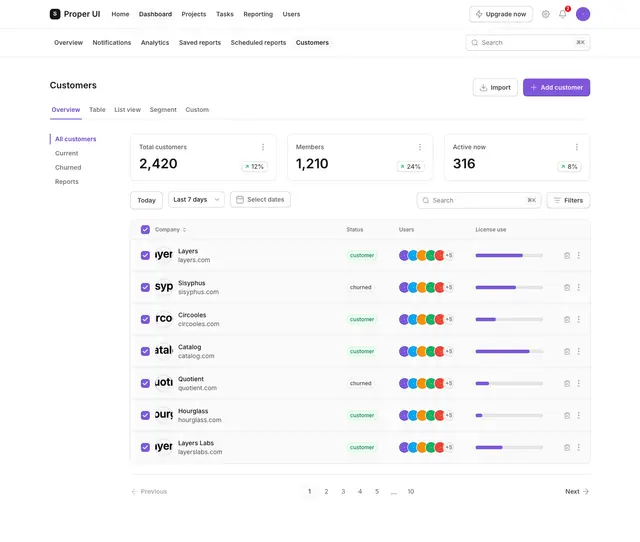The image size is (640, 542).
Task: Click the Previous page link
Action: click(149, 491)
